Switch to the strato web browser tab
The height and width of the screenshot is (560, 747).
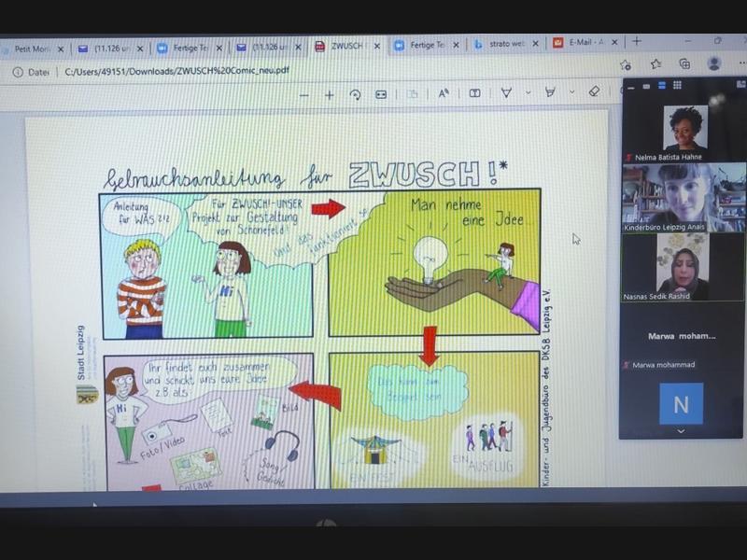click(504, 44)
